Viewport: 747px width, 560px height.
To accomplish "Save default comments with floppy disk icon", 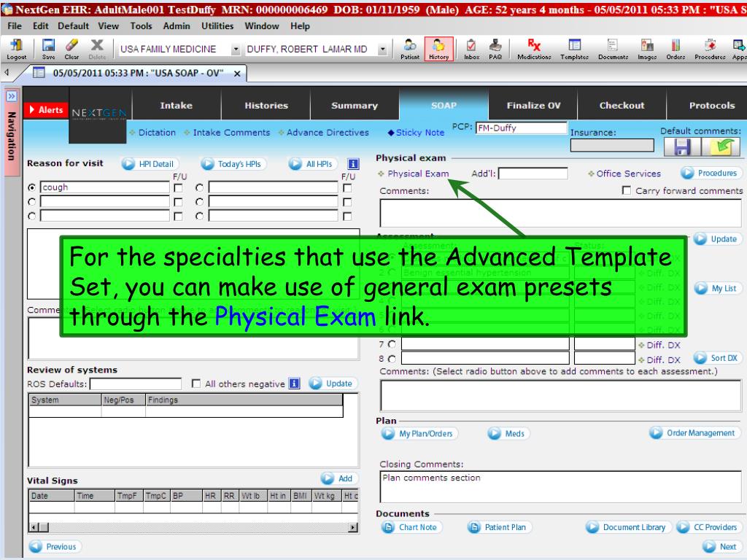I will pyautogui.click(x=682, y=147).
